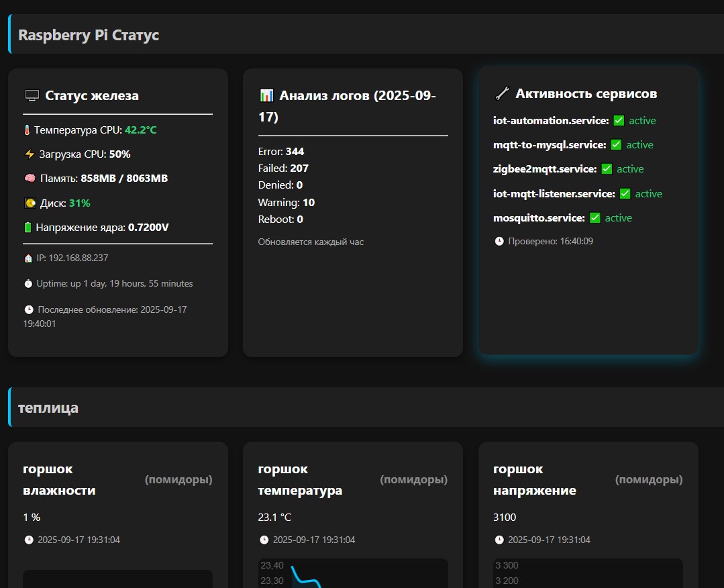Image resolution: width=724 pixels, height=588 pixels.
Task: Click the mqtt-to-mysql.service label
Action: (550, 145)
